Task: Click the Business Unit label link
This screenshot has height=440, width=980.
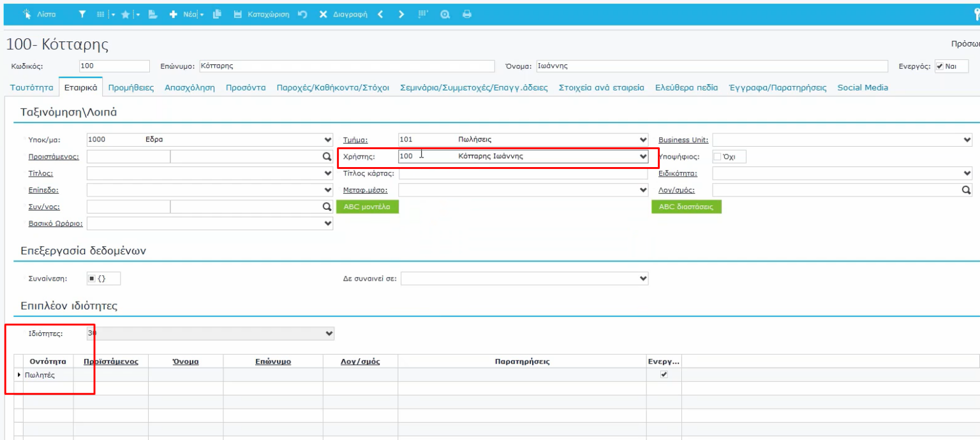Action: tap(683, 140)
